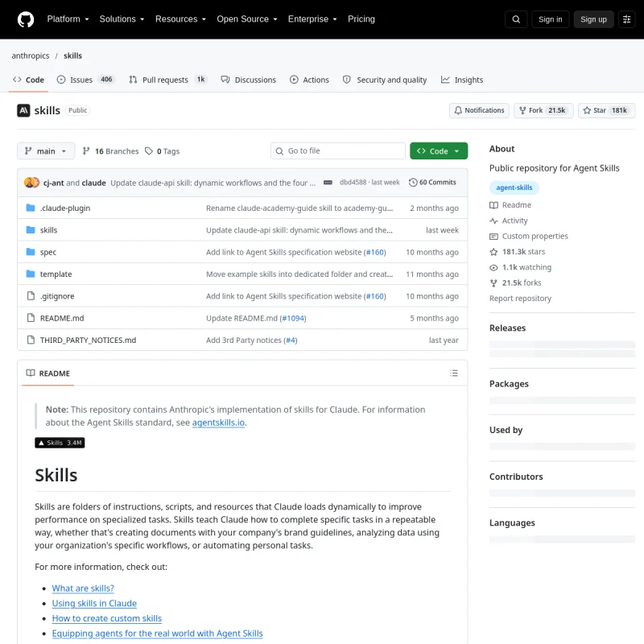This screenshot has width=644, height=644.
Task: Click the cj-ant commit author avatar
Action: click(x=29, y=183)
